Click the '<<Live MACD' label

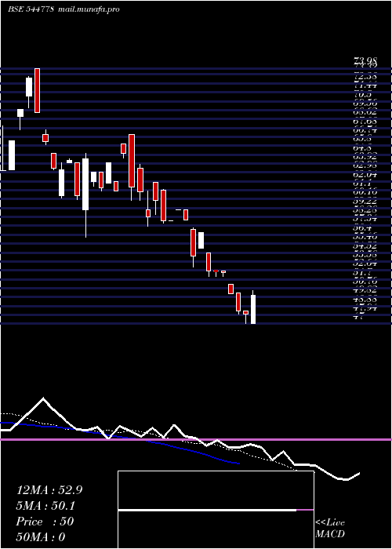pyautogui.click(x=330, y=529)
